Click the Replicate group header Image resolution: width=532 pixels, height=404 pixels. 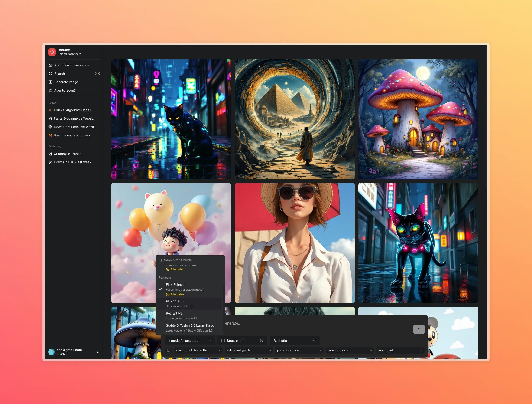click(165, 278)
